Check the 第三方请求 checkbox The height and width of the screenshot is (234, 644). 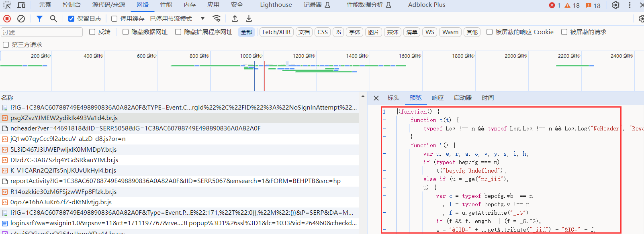[6, 45]
